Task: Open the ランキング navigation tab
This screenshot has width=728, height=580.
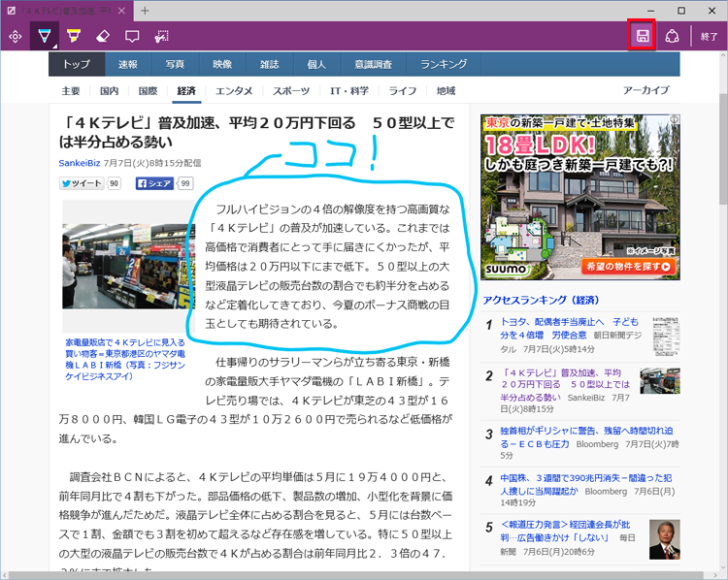Action: coord(444,64)
